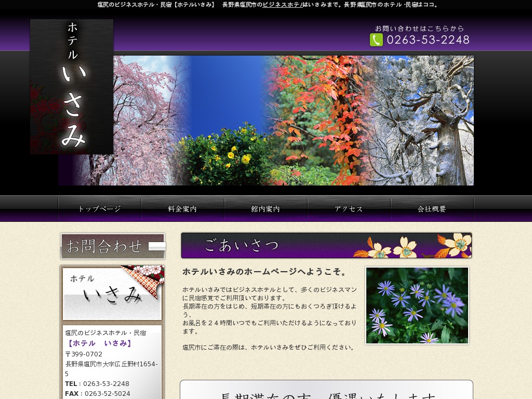Click the ごあいさつ section heading banner
The height and width of the screenshot is (399, 532).
click(326, 245)
